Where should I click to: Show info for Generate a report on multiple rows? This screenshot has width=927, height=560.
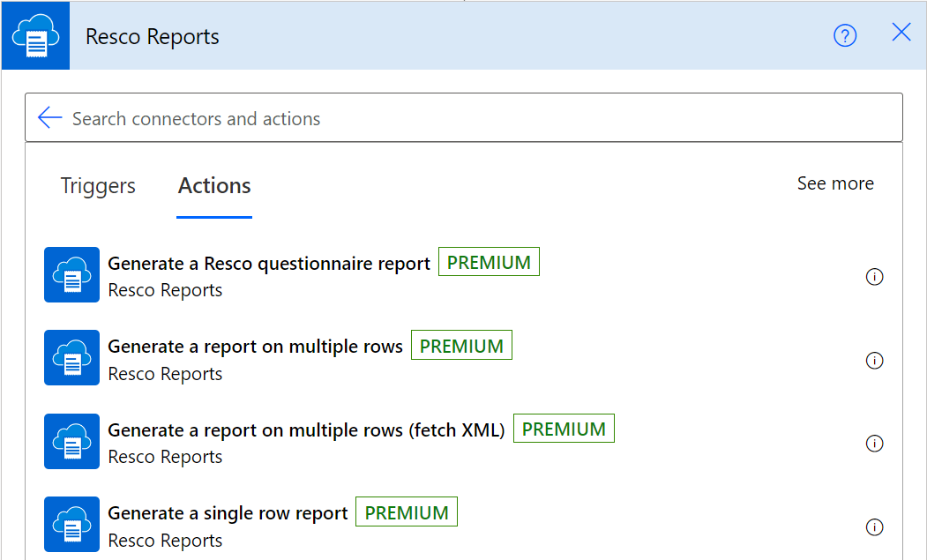pyautogui.click(x=874, y=360)
